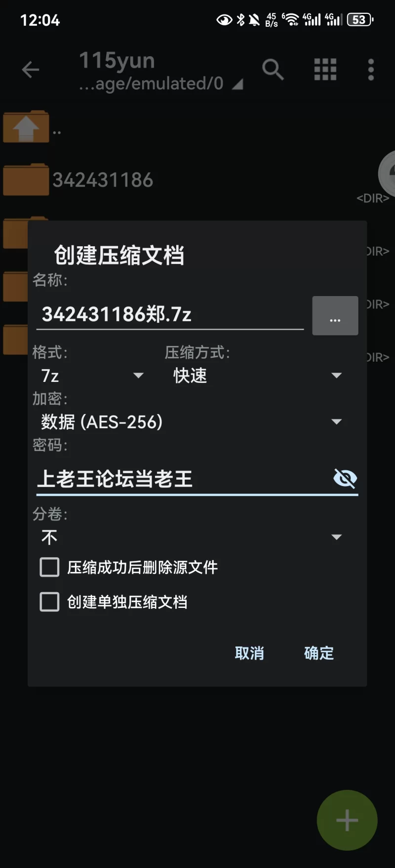Open the three-dot overflow menu

pos(371,70)
